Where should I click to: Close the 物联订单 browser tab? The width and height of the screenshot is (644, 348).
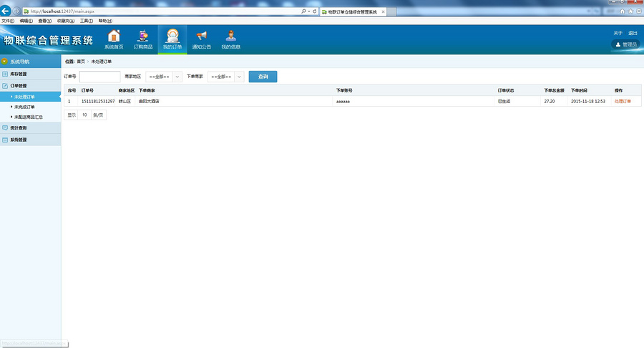[384, 12]
